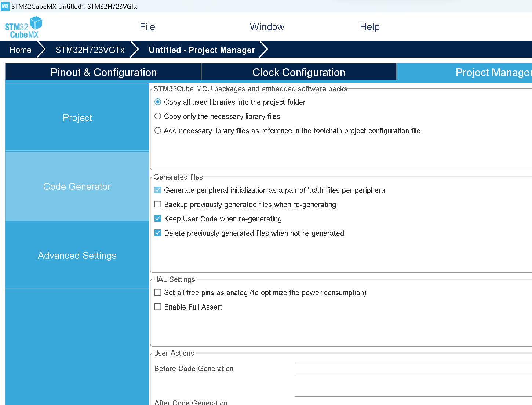Click the STM32CubeMX logo icon

[x=23, y=27]
